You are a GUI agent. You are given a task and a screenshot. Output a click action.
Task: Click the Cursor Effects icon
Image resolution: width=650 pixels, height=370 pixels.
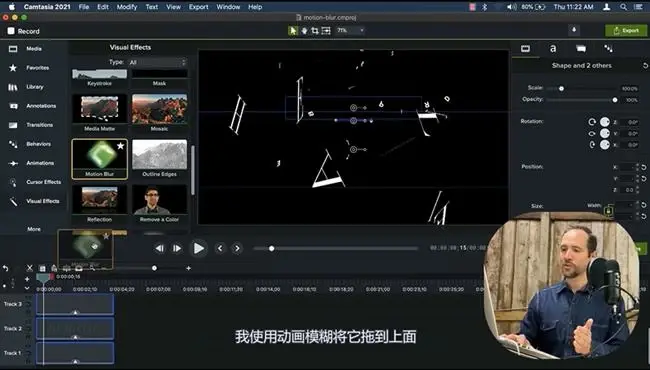click(13, 182)
